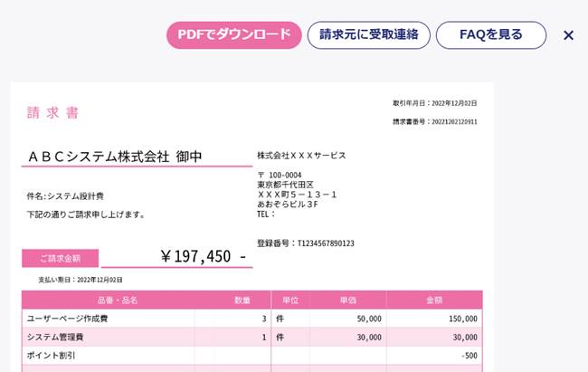Open the FAQを見る button

(491, 35)
